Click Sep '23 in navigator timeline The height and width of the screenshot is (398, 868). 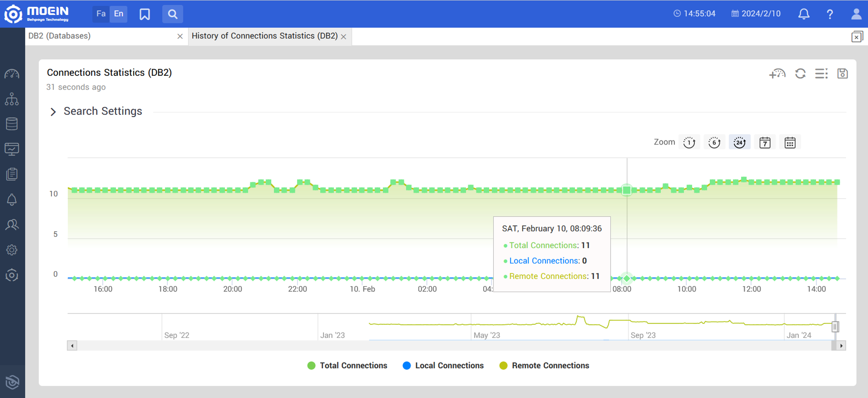(x=643, y=335)
